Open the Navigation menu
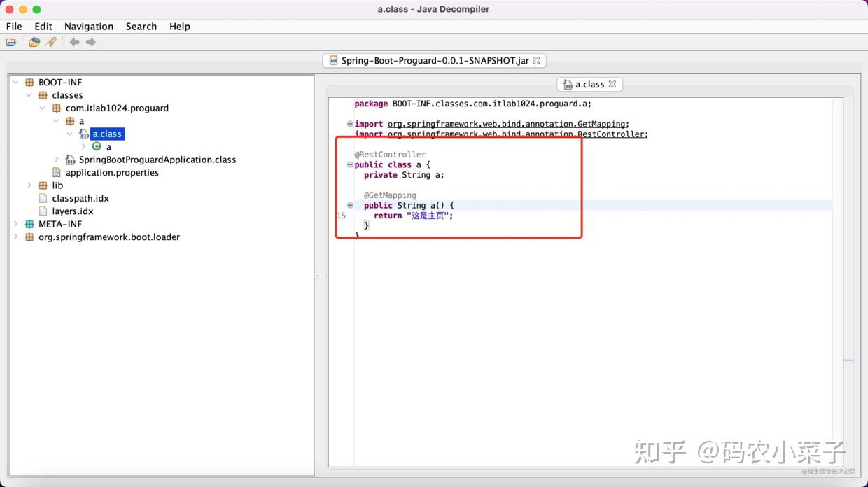The width and height of the screenshot is (868, 487). (88, 26)
